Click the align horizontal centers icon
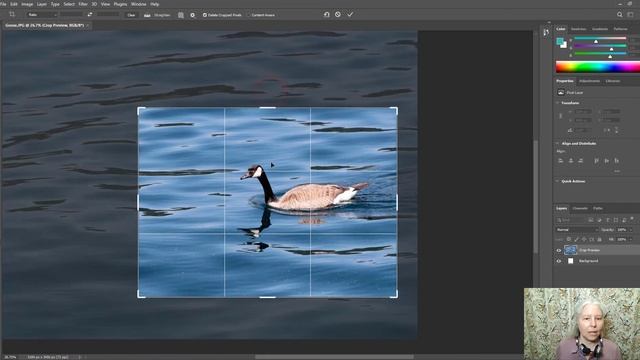The height and width of the screenshot is (360, 640). 571,161
